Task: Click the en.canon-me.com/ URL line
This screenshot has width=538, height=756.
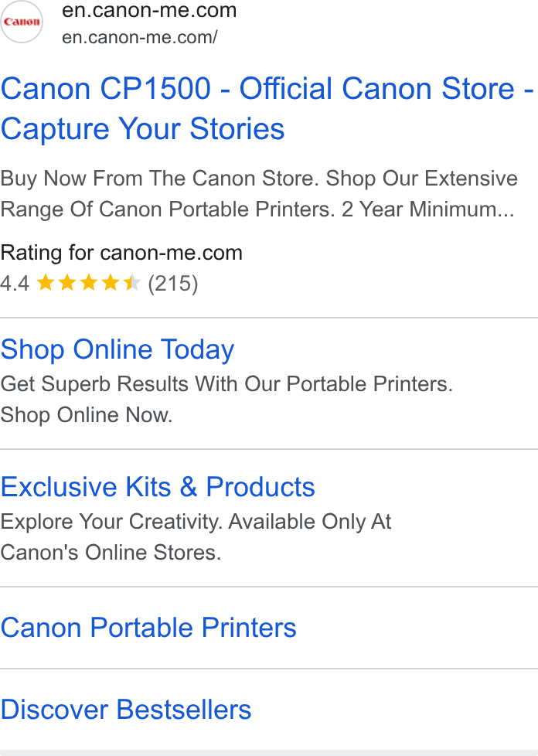Action: [140, 36]
